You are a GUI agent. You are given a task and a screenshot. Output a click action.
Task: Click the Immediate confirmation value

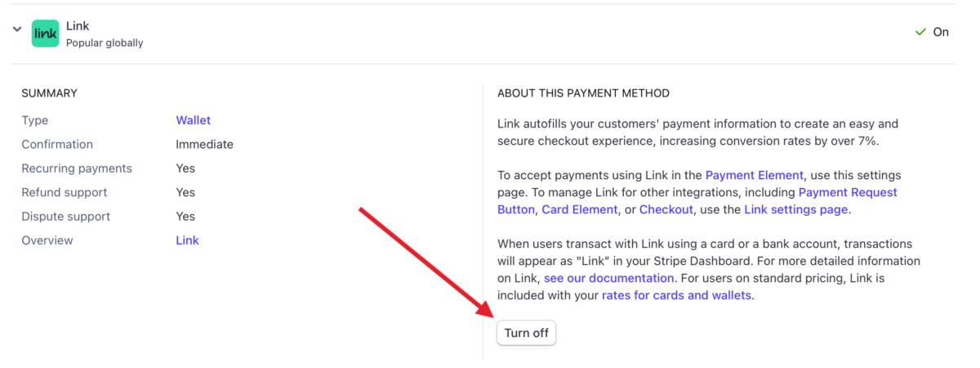pos(204,144)
